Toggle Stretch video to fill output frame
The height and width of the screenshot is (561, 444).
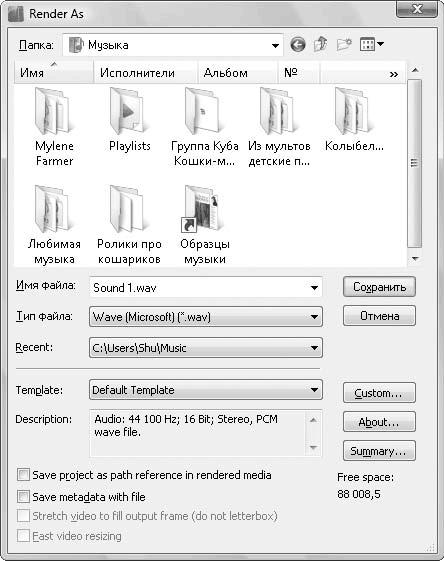click(x=23, y=516)
